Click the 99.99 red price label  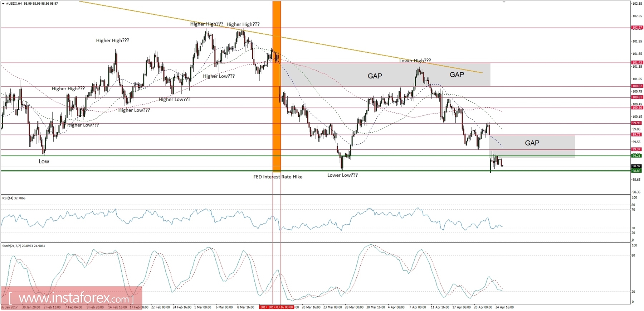click(636, 123)
